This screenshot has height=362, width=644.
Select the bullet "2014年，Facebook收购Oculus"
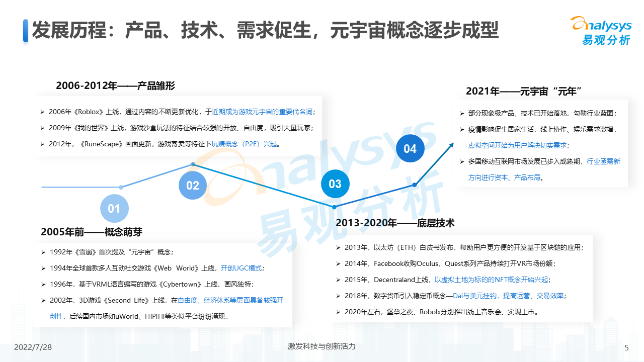(446, 263)
